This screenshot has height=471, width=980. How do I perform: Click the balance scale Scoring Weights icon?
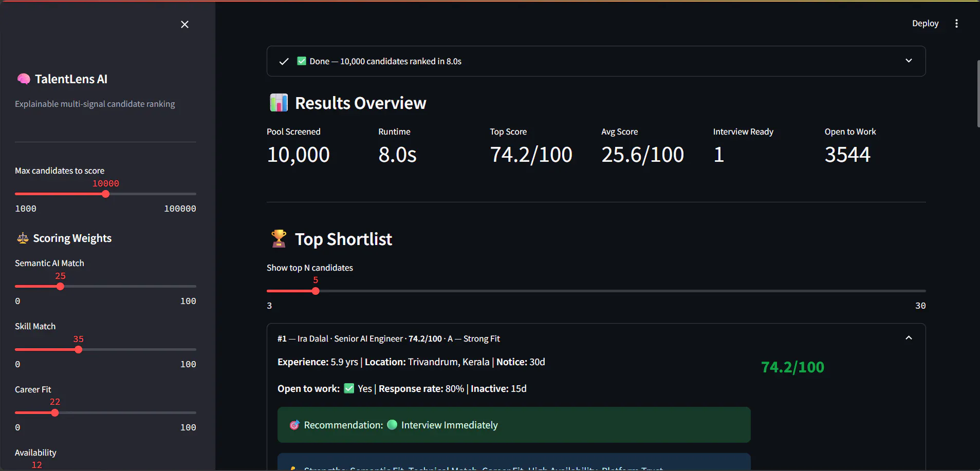(x=23, y=238)
